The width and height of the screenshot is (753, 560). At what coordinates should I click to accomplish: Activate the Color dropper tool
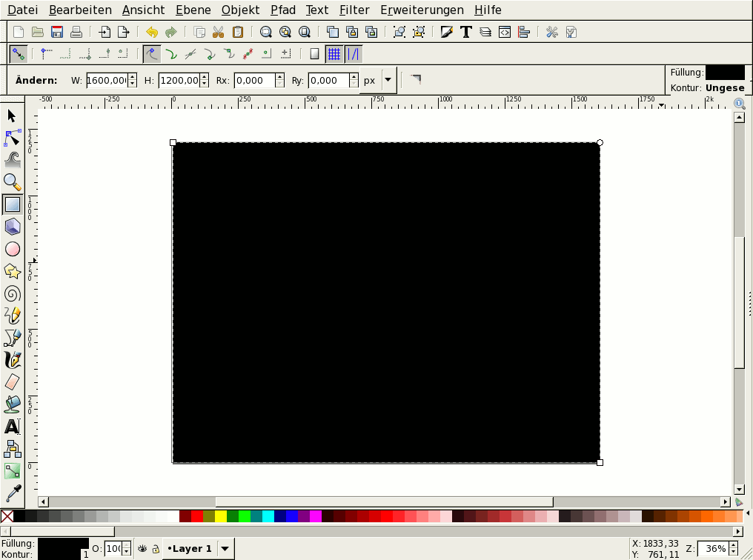pos(13,493)
